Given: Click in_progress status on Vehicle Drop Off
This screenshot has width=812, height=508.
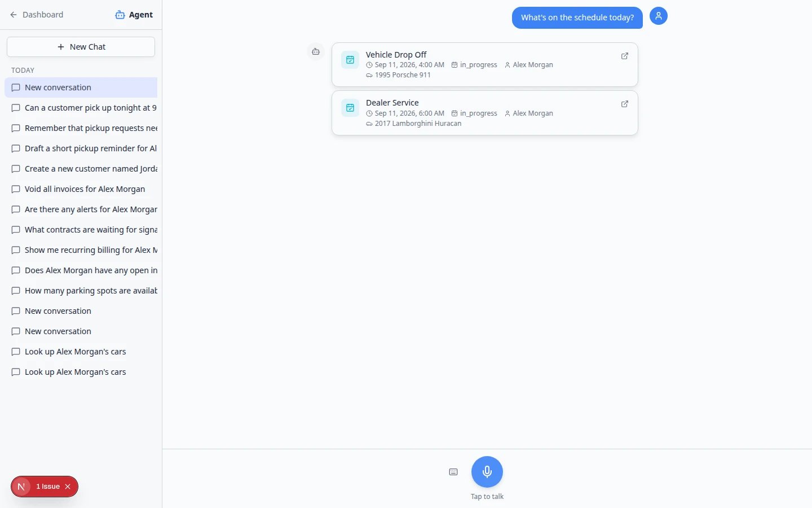Looking at the screenshot, I should [x=478, y=65].
